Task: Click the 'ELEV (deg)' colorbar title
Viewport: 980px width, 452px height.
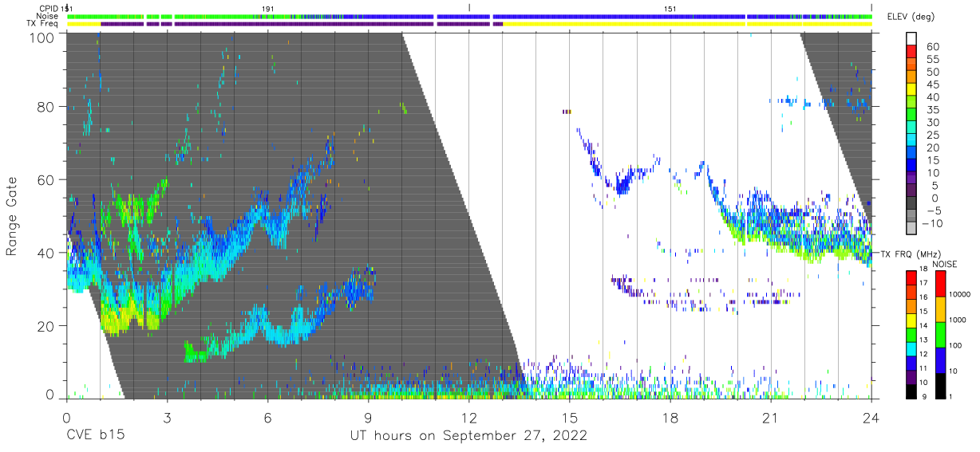Action: [911, 17]
